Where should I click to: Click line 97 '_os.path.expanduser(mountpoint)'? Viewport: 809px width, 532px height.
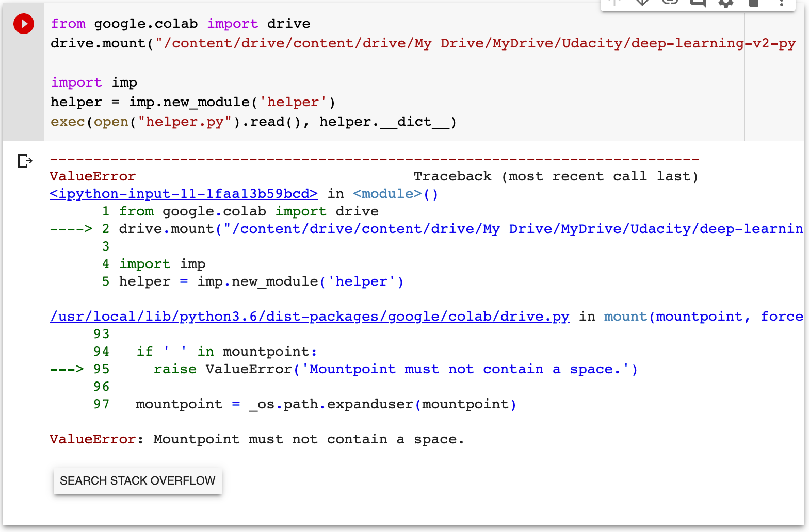coord(305,404)
